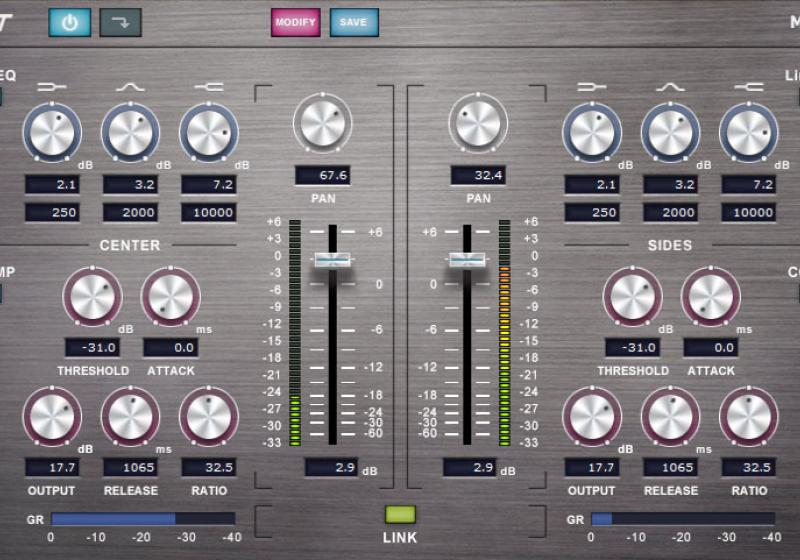Click the CENTER attack value 0.0
Image resolution: width=800 pixels, height=560 pixels.
[170, 348]
